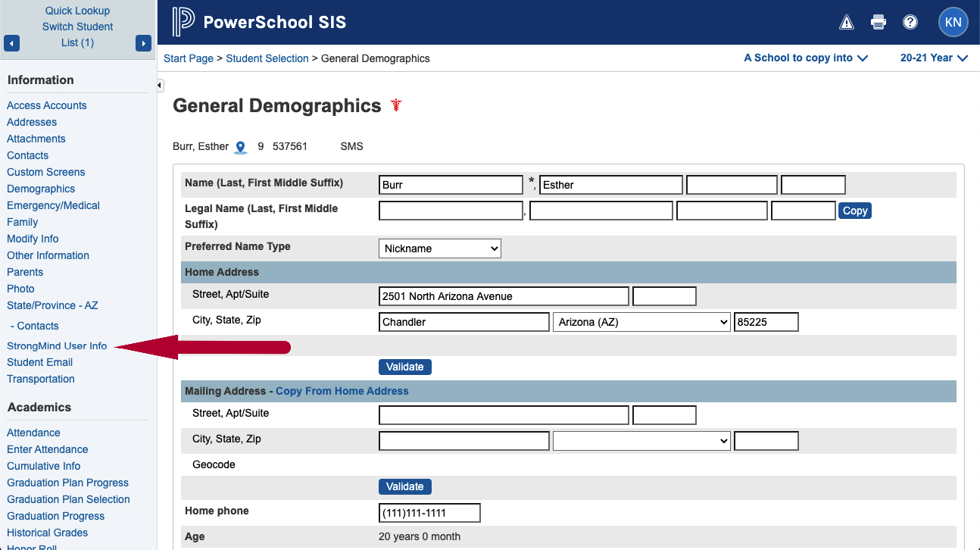Open Other Information sidebar link
The width and height of the screenshot is (980, 550).
(48, 255)
